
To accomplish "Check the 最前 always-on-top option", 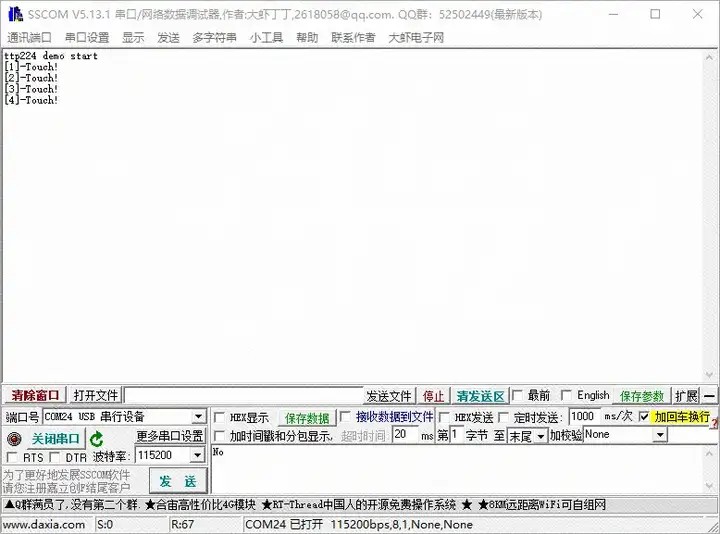I will (517, 396).
